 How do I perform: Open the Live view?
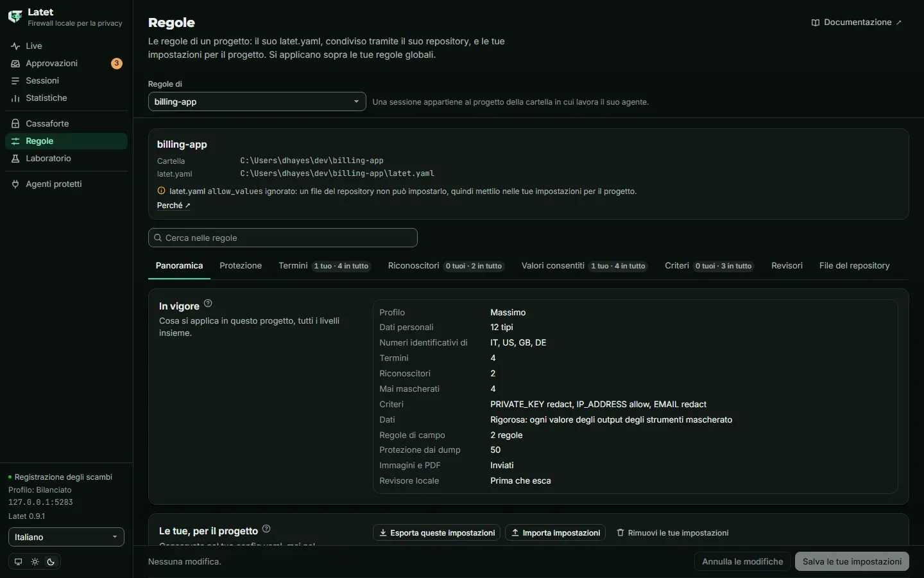[66, 46]
